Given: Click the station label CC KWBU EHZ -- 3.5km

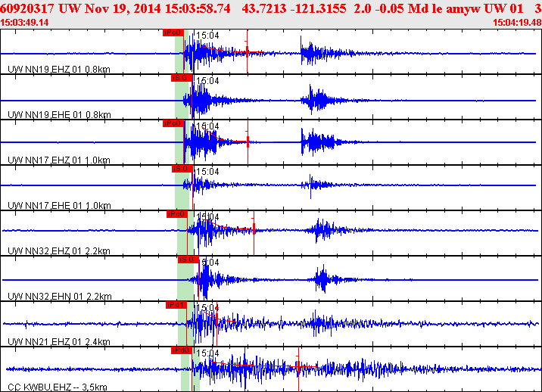Looking at the screenshot, I should coord(58,387).
